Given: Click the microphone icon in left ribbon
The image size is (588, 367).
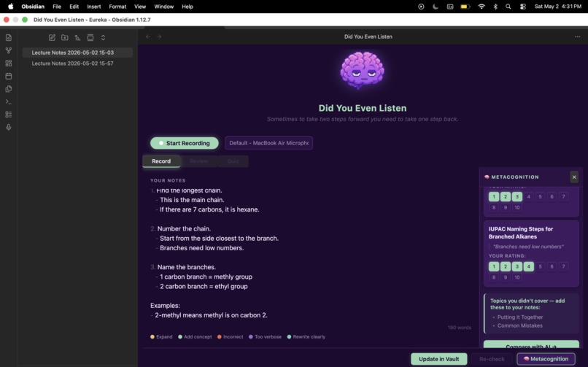Looking at the screenshot, I should pyautogui.click(x=9, y=127).
